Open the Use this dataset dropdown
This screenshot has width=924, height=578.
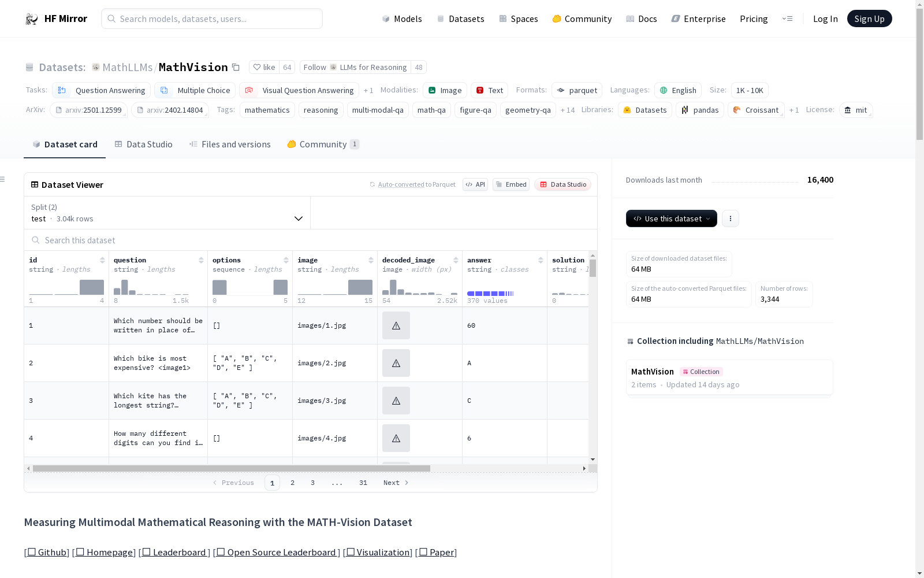click(x=672, y=218)
